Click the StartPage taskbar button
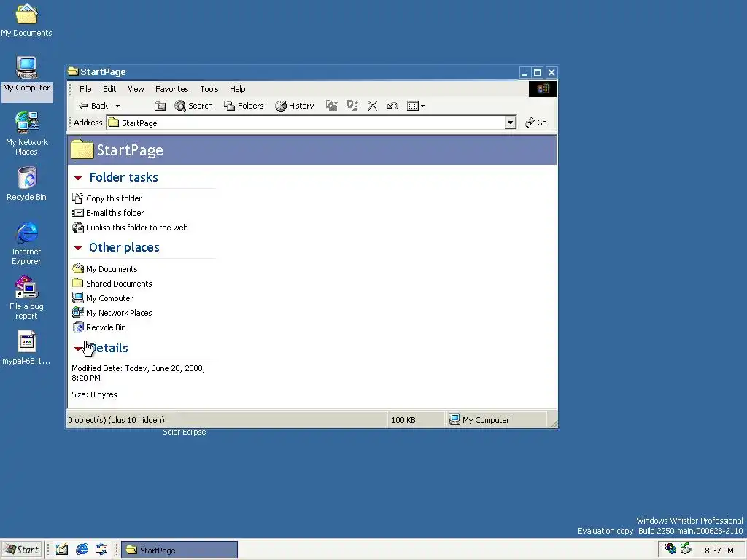747x560 pixels. click(x=179, y=550)
